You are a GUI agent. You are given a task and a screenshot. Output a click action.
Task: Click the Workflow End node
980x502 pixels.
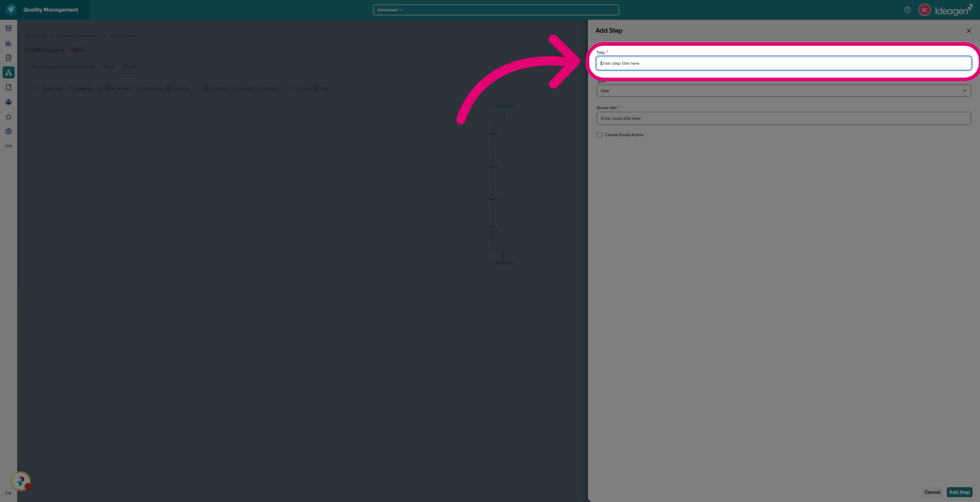(x=504, y=263)
